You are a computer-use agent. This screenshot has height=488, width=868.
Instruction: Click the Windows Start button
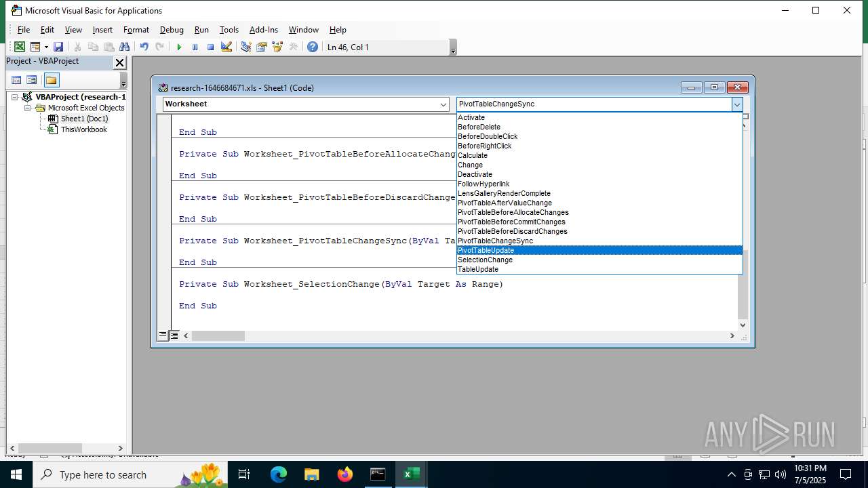click(x=16, y=474)
